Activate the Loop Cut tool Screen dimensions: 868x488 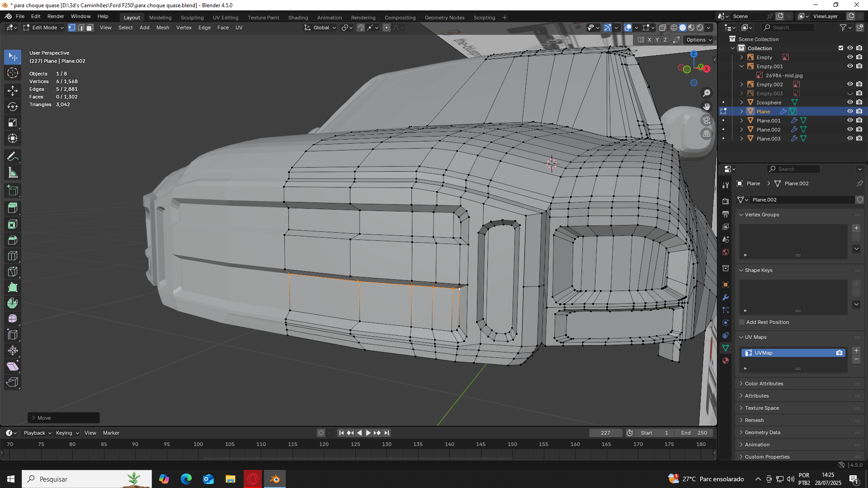pos(13,256)
